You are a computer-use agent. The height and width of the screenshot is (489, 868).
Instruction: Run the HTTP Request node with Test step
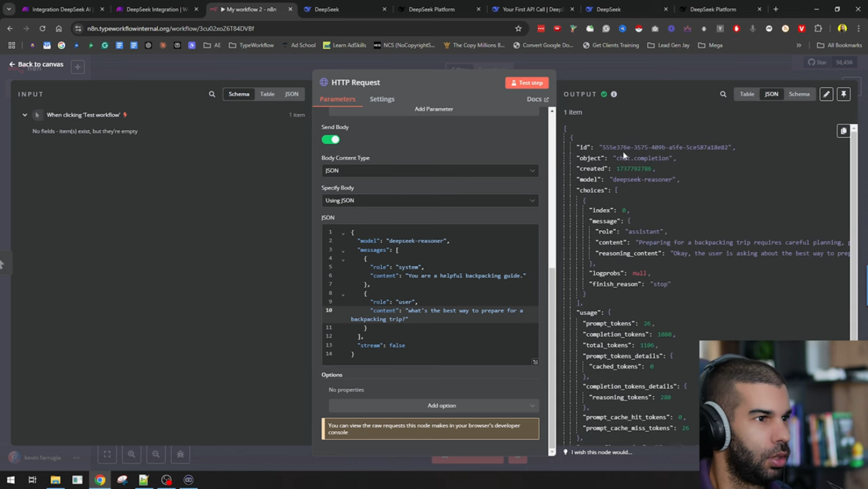coord(526,83)
